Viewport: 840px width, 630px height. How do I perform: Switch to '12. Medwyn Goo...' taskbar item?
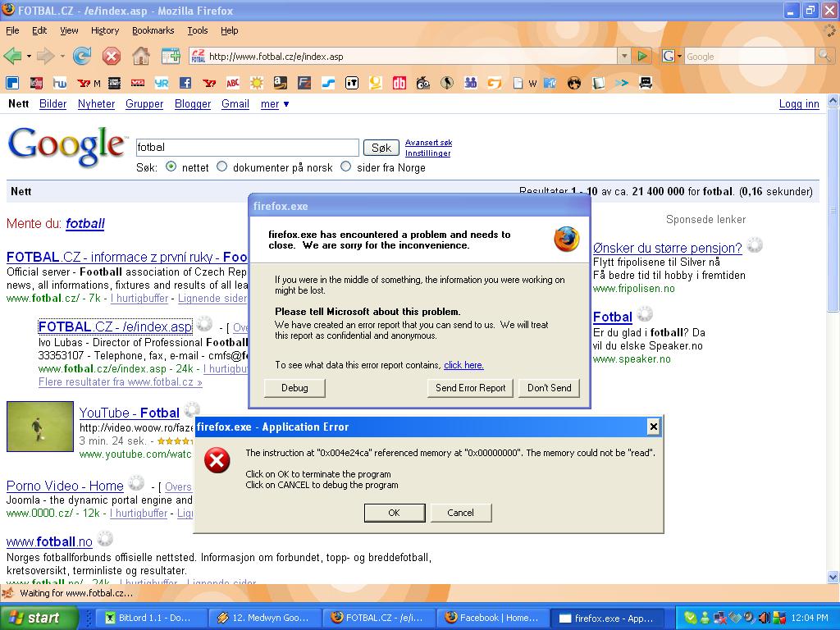click(267, 618)
